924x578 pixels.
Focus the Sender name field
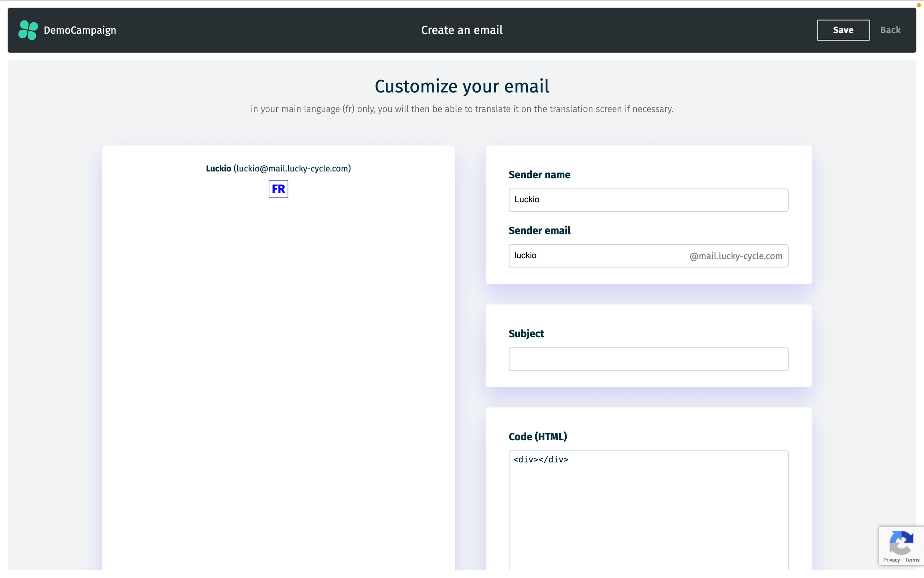(x=648, y=200)
